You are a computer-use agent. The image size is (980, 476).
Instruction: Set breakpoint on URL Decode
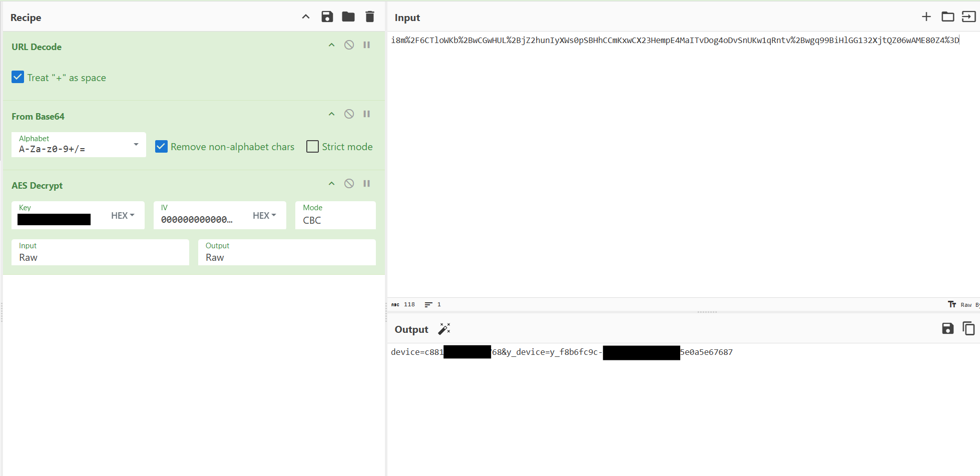[366, 45]
